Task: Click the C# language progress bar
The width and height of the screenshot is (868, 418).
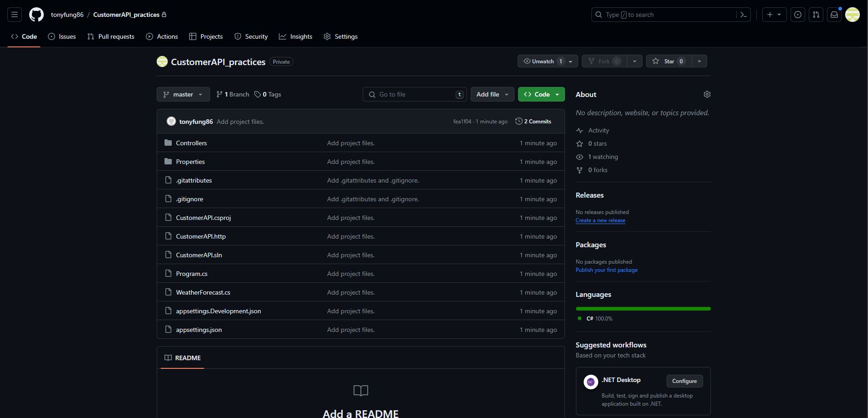Action: pyautogui.click(x=643, y=309)
